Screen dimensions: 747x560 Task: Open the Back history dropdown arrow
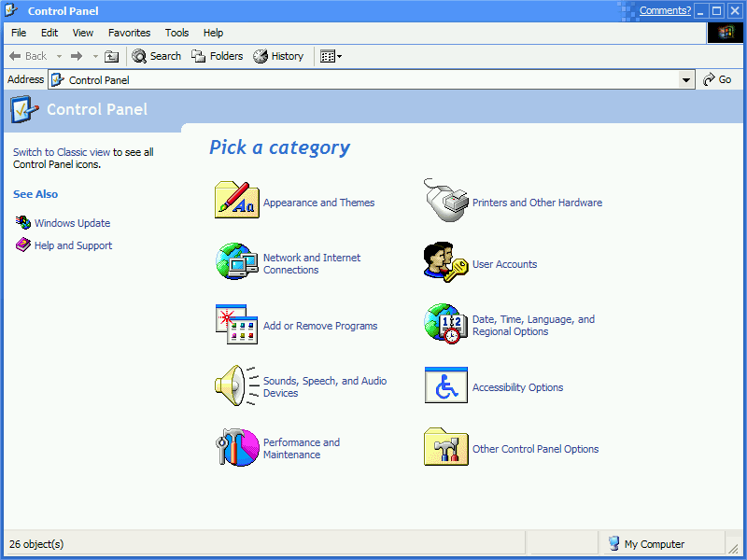pyautogui.click(x=59, y=56)
